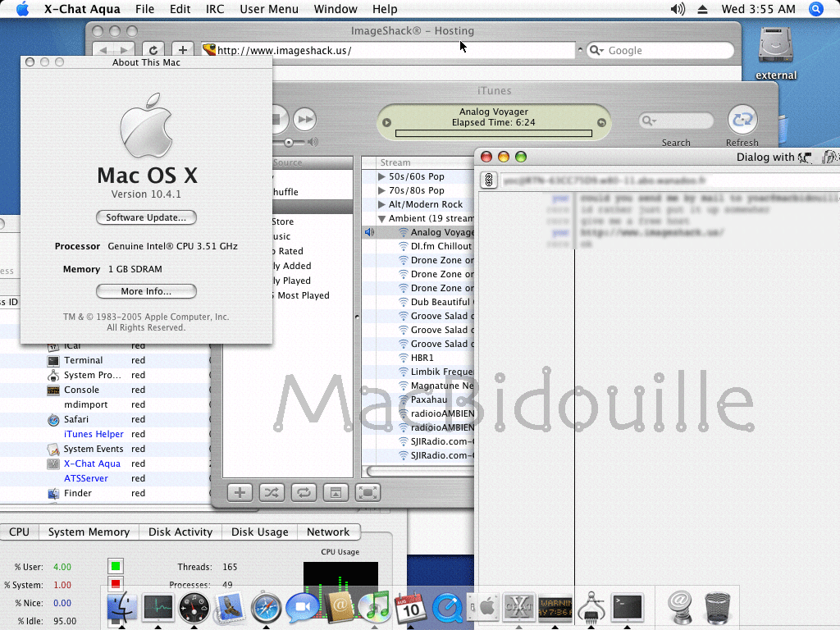This screenshot has width=840, height=630.
Task: Click Google search field in Safari
Action: (660, 50)
